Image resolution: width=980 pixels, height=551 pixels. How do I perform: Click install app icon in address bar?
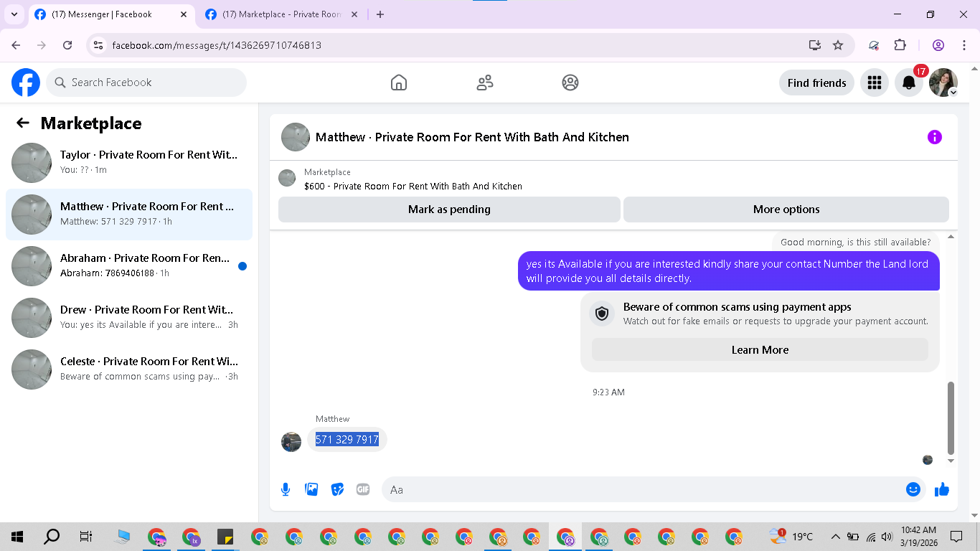814,45
